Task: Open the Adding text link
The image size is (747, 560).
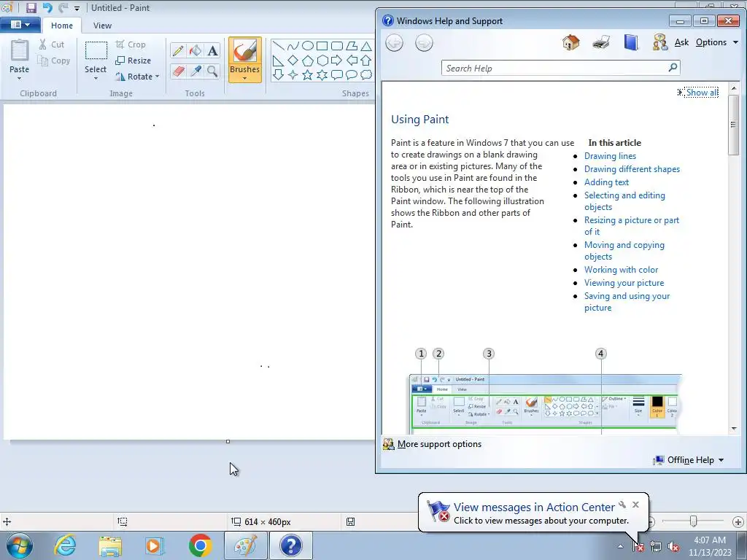Action: click(606, 182)
